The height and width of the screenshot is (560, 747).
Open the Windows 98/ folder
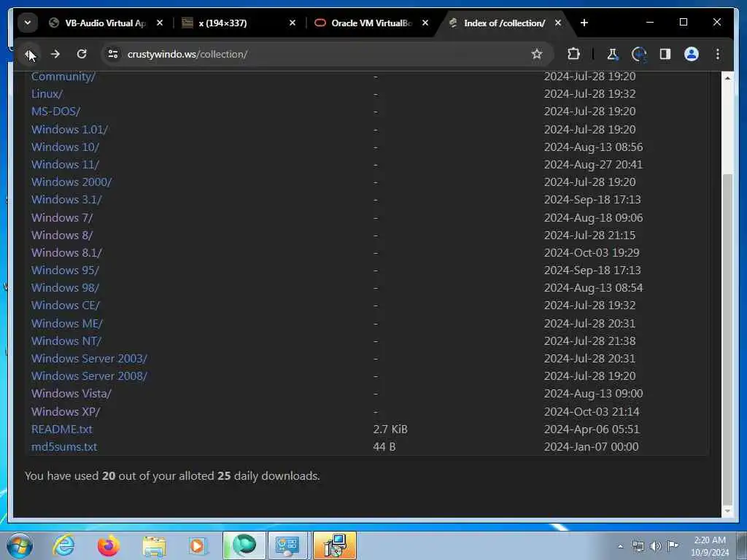click(65, 288)
